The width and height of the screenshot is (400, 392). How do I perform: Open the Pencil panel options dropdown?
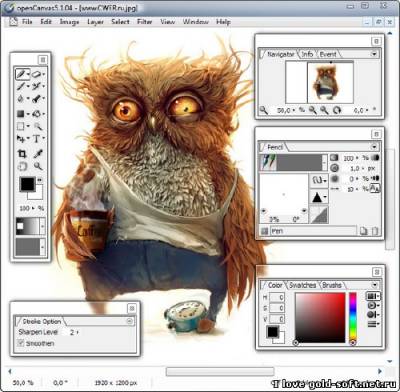pyautogui.click(x=374, y=147)
